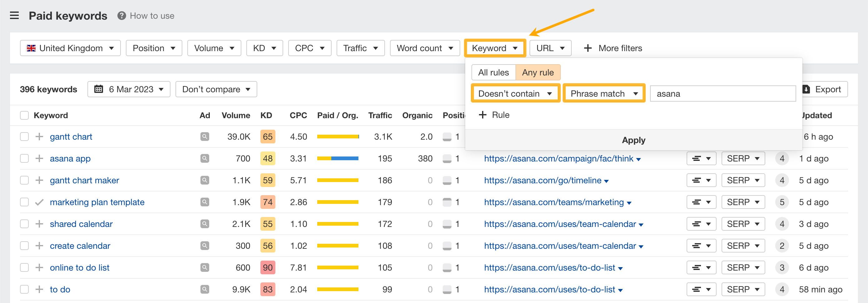The width and height of the screenshot is (868, 303).
Task: Open the Position filter dropdown
Action: pyautogui.click(x=154, y=48)
